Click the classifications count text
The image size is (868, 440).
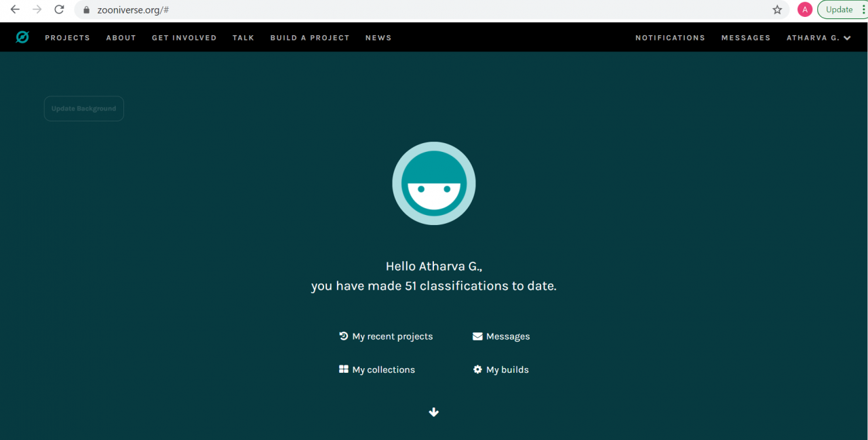[x=434, y=286]
